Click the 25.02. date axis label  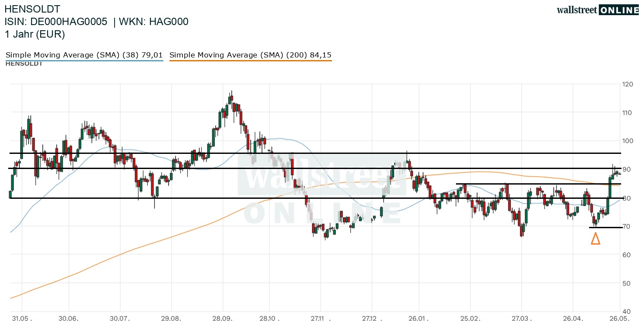(470, 318)
